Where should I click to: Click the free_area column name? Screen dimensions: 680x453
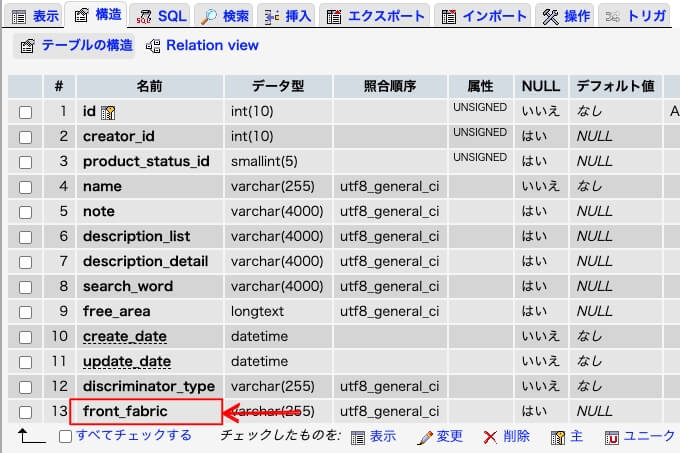pyautogui.click(x=117, y=311)
